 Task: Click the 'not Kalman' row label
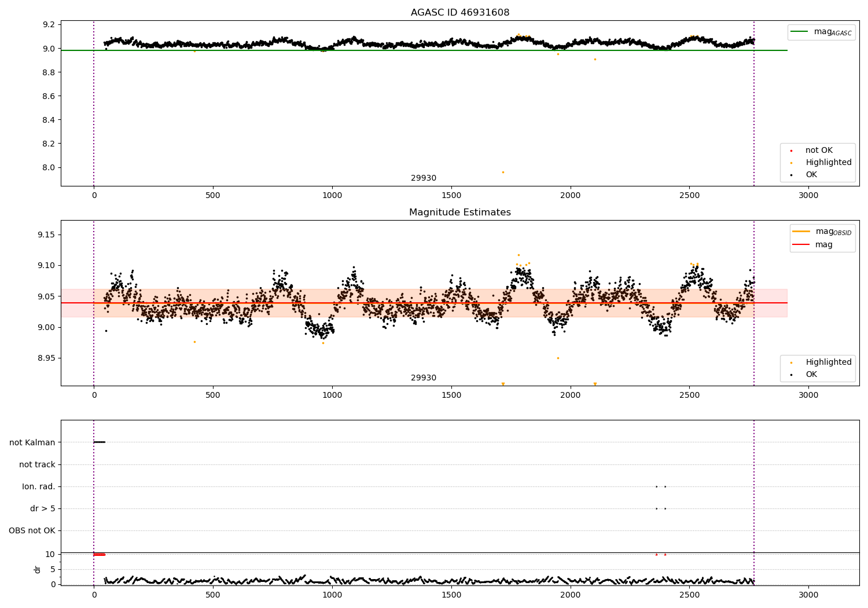32,443
